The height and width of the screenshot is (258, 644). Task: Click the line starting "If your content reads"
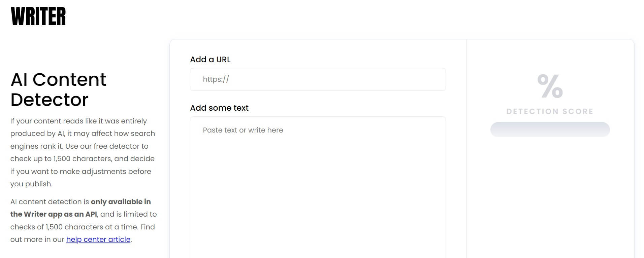78,121
